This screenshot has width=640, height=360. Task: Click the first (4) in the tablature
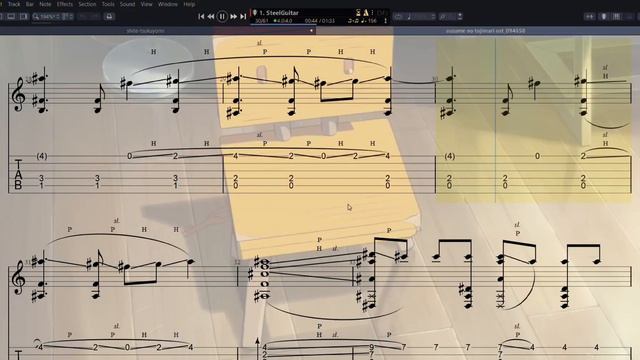point(42,156)
